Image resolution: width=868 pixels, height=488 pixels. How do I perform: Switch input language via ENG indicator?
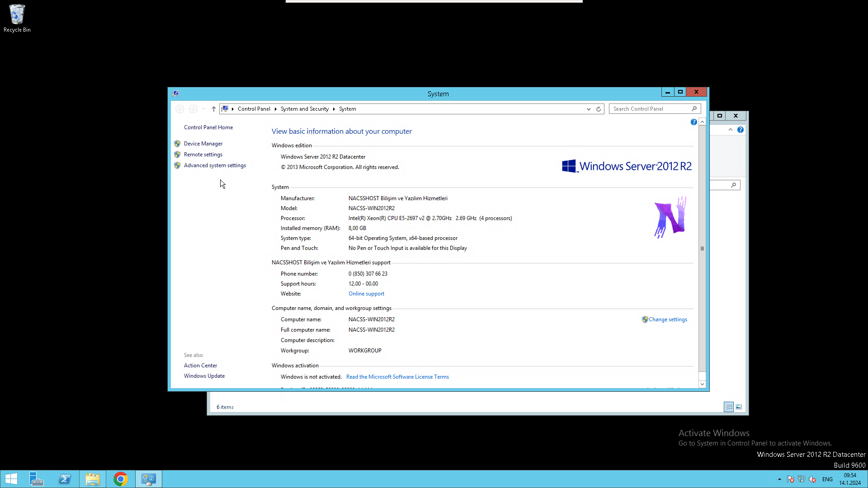[827, 479]
